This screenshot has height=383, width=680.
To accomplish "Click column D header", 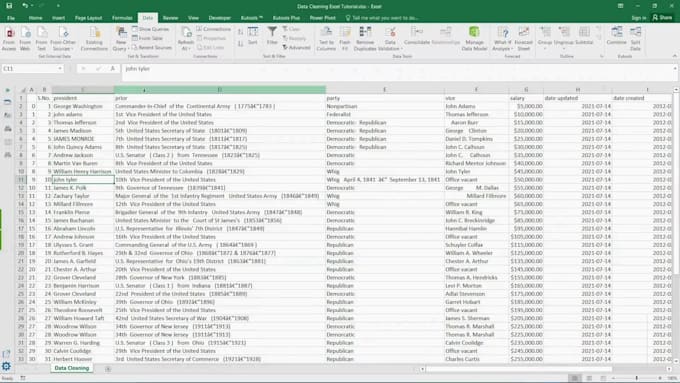I will click(219, 90).
